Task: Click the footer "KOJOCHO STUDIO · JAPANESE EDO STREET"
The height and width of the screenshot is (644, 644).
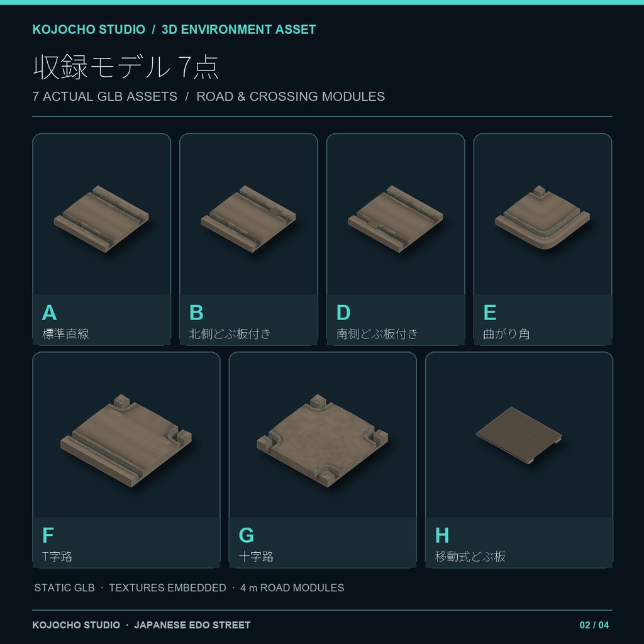Action: click(142, 625)
